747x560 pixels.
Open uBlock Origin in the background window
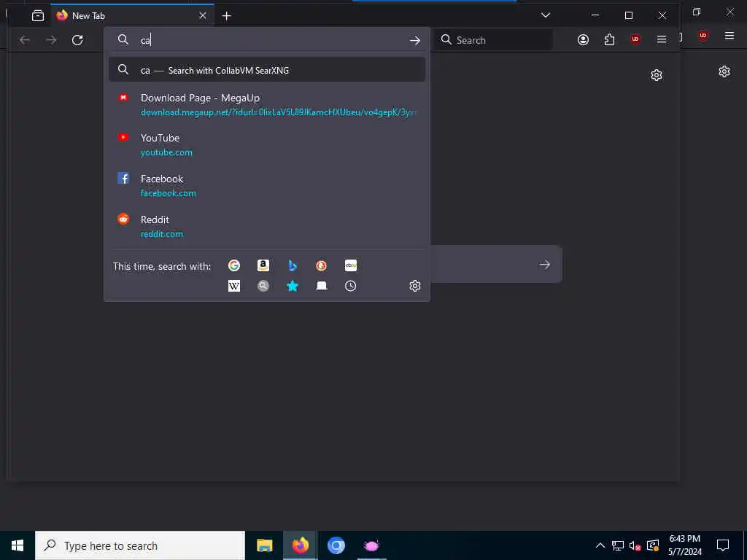click(703, 36)
